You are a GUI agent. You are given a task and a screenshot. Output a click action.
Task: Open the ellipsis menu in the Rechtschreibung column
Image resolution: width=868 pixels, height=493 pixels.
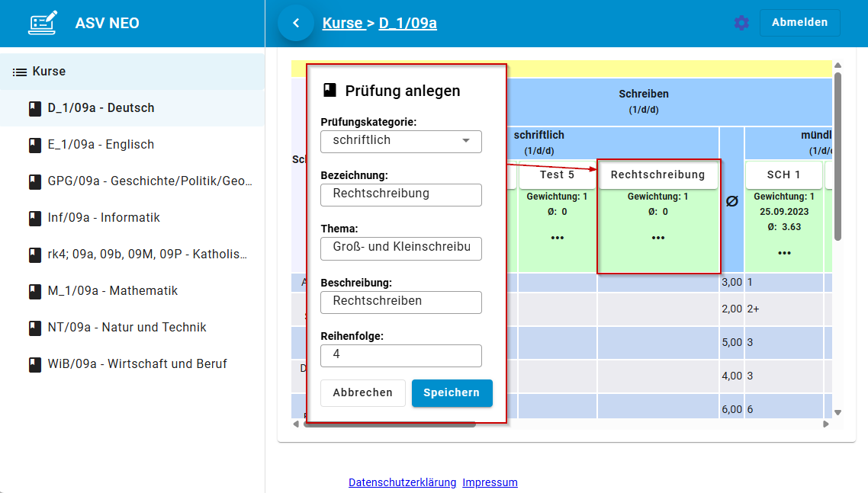(x=657, y=237)
